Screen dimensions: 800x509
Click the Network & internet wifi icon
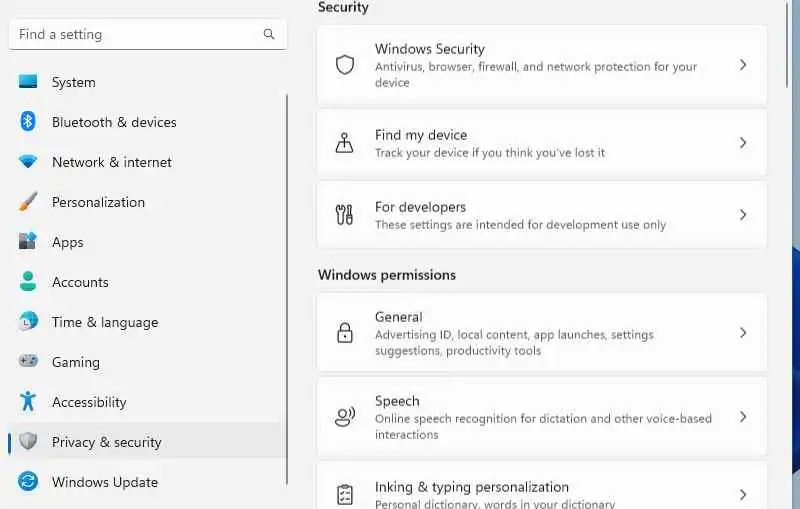[x=28, y=162]
